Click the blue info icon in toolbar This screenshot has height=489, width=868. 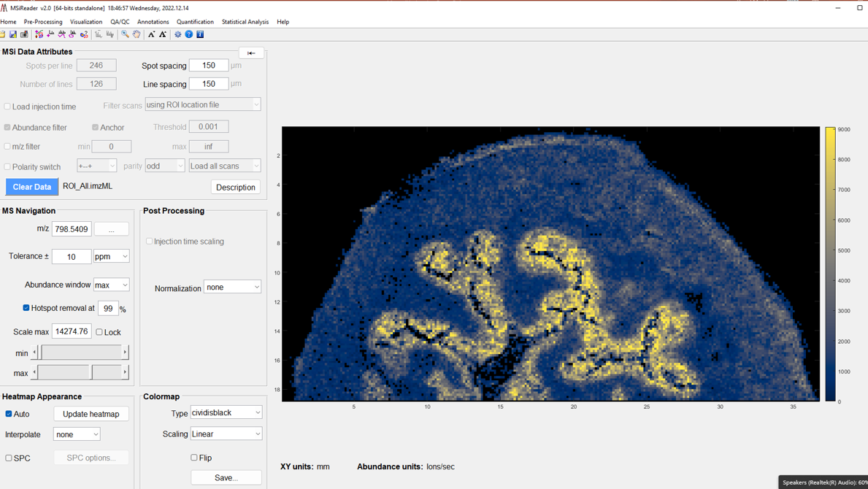(200, 34)
